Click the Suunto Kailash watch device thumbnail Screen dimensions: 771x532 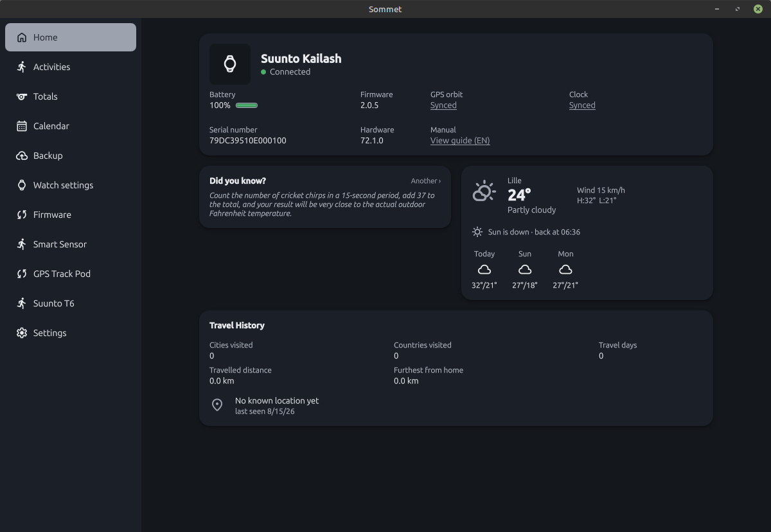coord(230,64)
